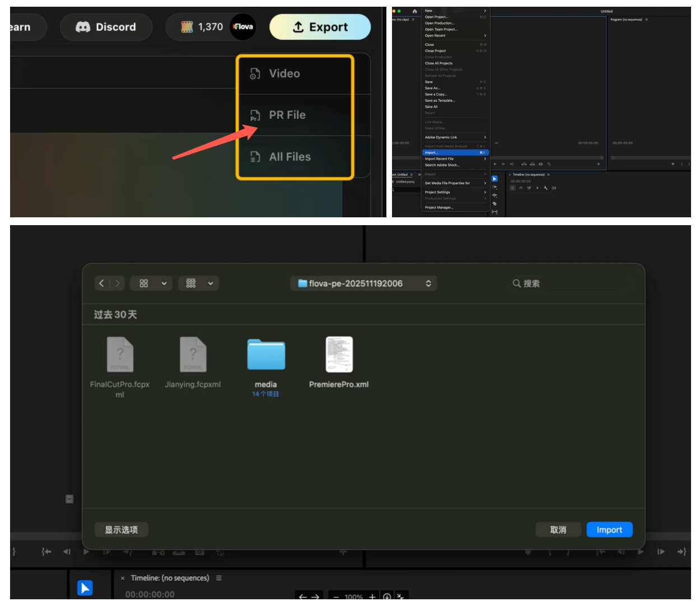The image size is (700, 606).
Task: Click the Flova Export button
Action: coord(320,27)
